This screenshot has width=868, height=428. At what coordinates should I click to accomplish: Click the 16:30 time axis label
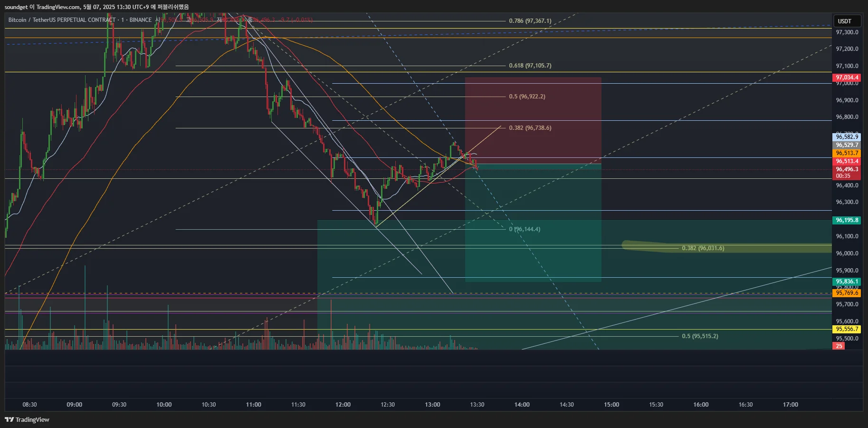pyautogui.click(x=746, y=405)
